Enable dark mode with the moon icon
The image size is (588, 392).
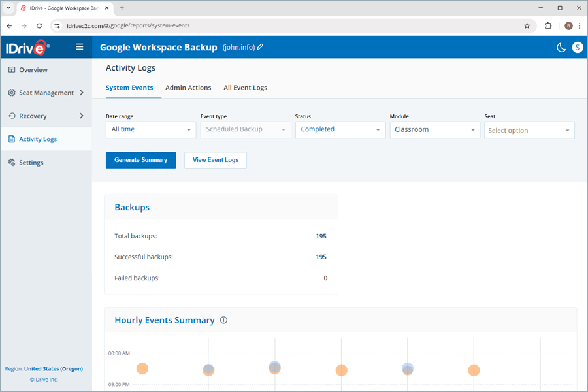(x=561, y=47)
